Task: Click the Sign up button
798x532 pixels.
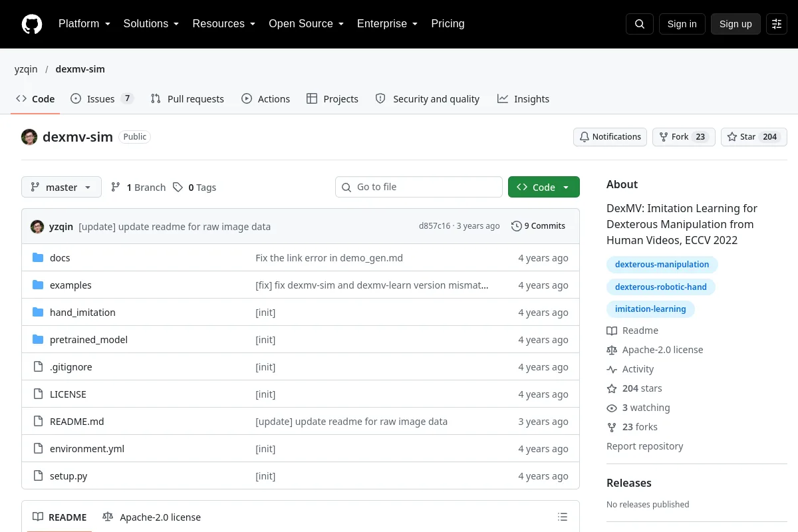Action: point(735,24)
